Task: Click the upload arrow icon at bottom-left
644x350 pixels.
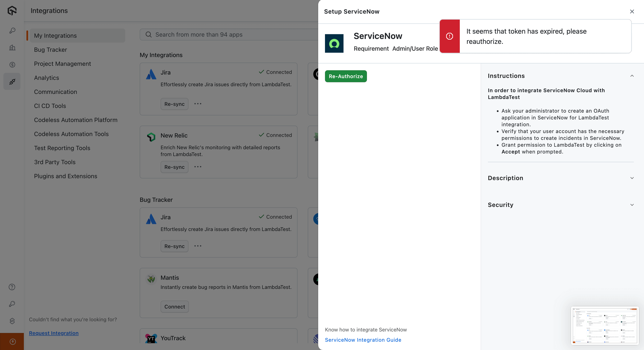Action: pos(13,341)
